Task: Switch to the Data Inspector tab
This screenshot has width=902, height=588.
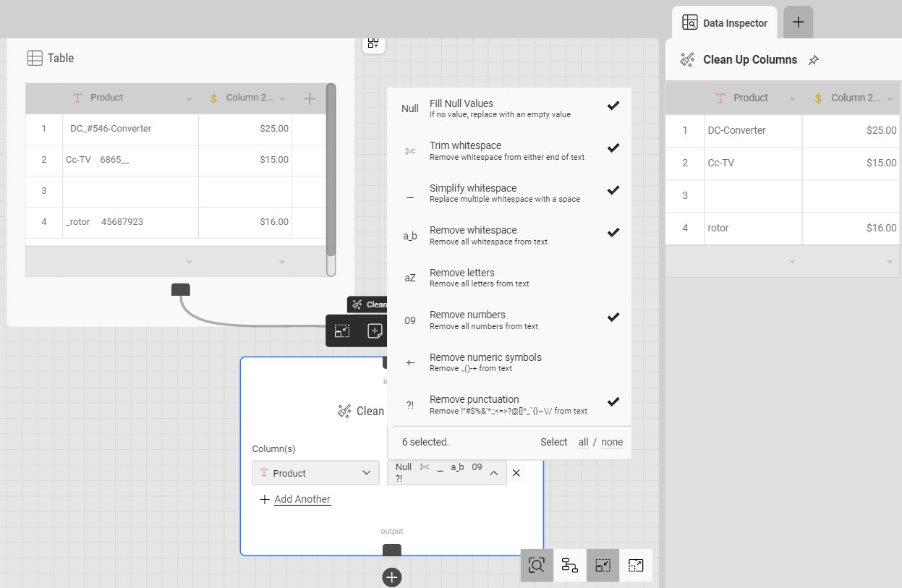Action: click(x=724, y=22)
